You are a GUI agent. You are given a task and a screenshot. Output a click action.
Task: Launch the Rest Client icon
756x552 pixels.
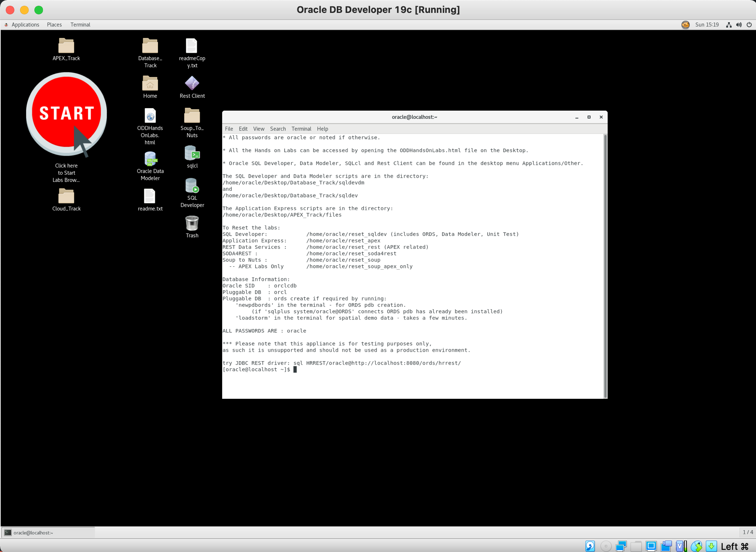192,87
